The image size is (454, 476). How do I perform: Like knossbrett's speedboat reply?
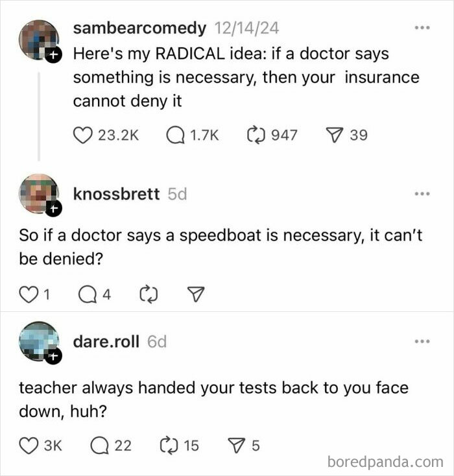[28, 295]
